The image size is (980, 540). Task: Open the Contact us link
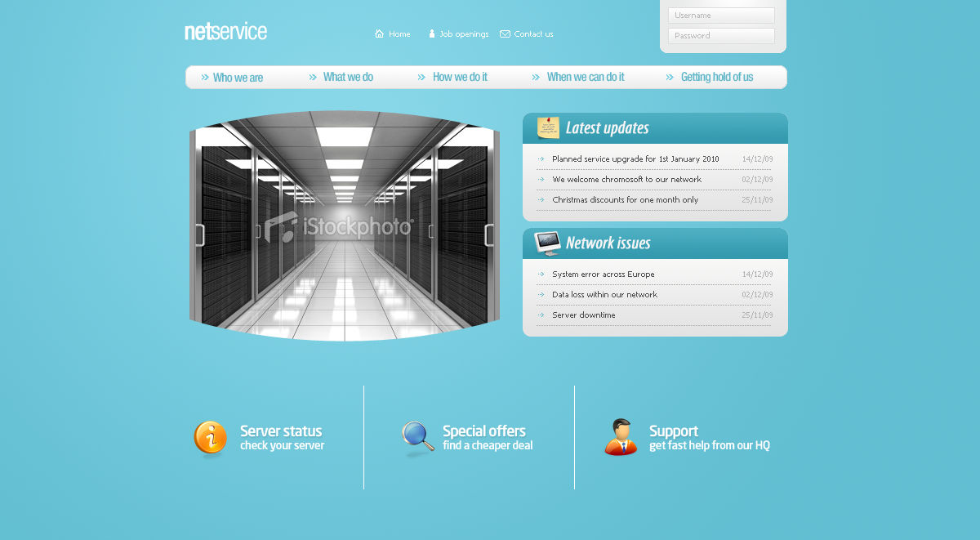click(x=533, y=34)
